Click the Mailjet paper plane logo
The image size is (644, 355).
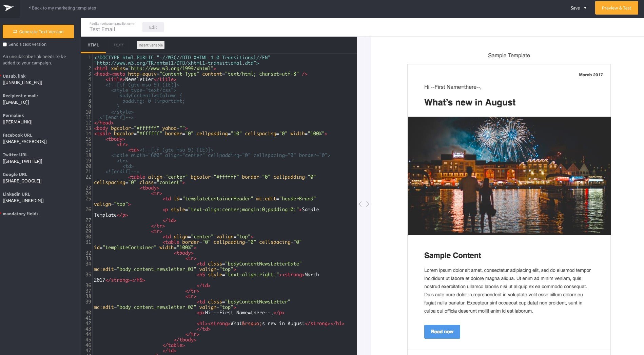[8, 8]
